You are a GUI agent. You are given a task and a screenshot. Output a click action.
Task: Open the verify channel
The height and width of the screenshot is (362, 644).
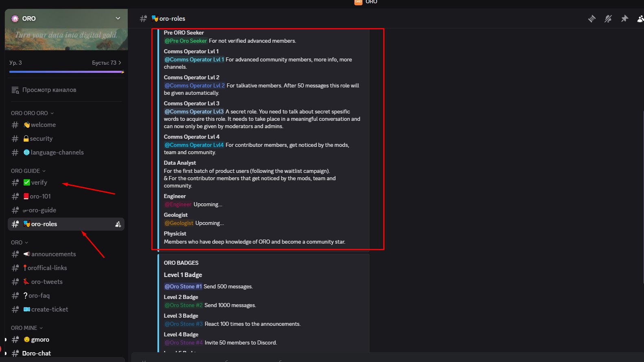pos(39,183)
